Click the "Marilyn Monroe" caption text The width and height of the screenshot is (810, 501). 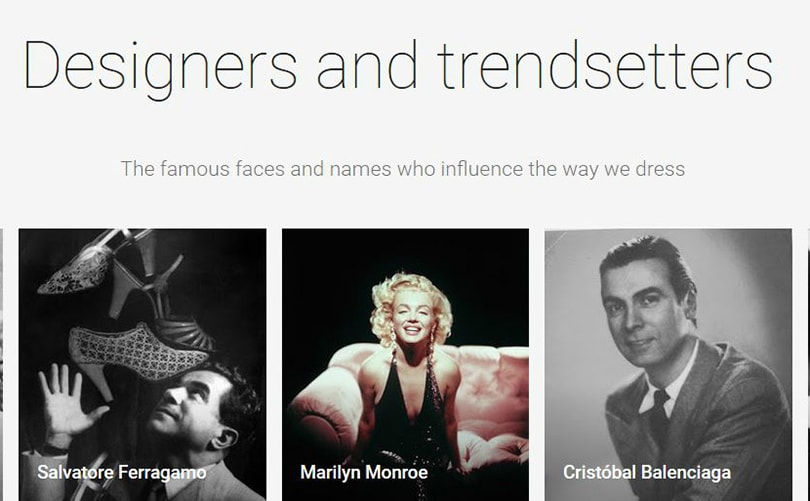pyautogui.click(x=364, y=472)
